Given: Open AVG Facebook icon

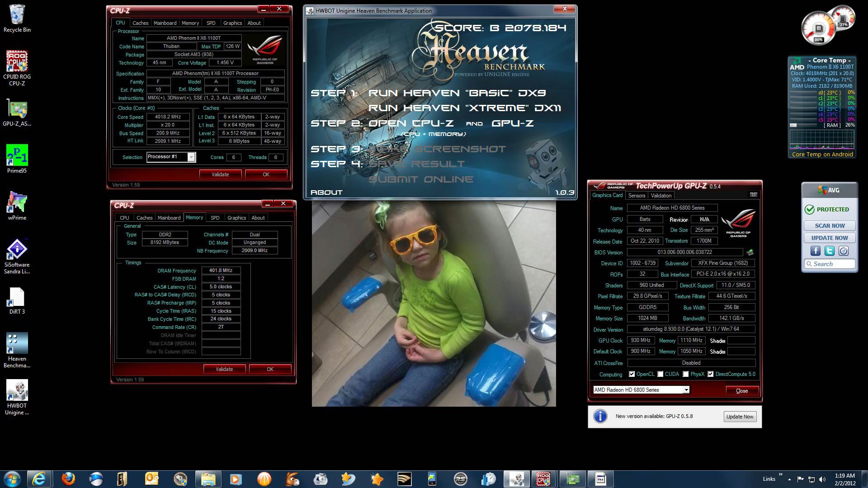Looking at the screenshot, I should pos(815,251).
